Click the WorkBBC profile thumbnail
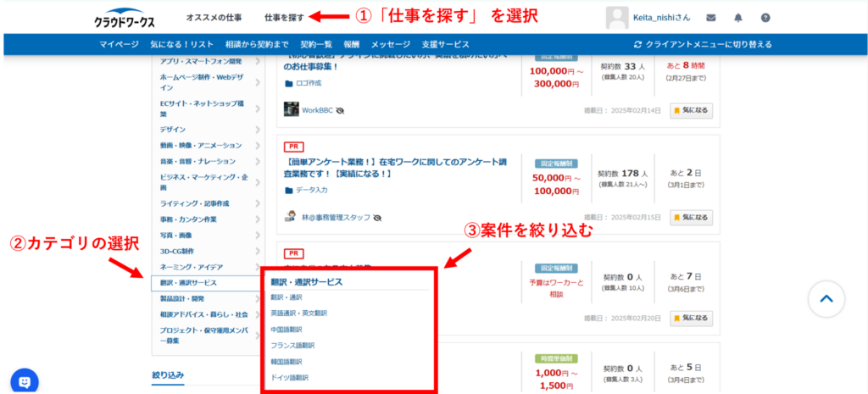This screenshot has width=868, height=394. [x=292, y=109]
